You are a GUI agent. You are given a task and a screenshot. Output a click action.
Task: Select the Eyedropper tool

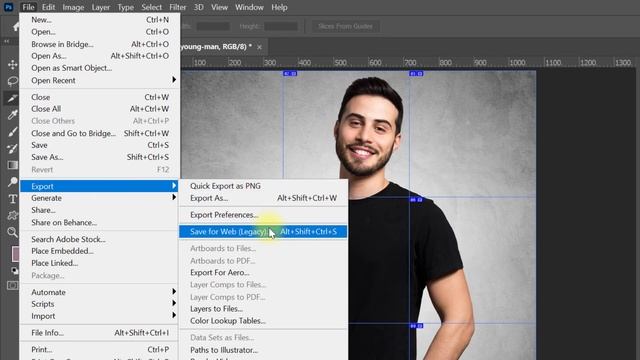(x=13, y=115)
